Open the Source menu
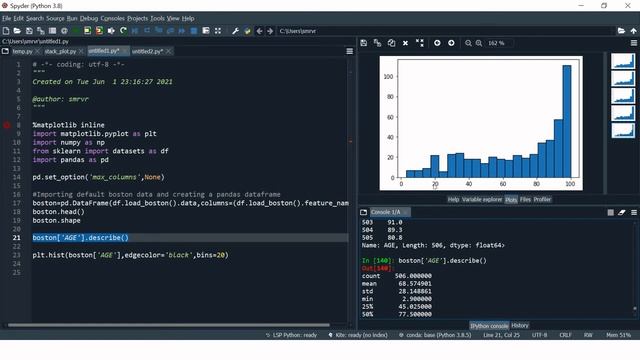The height and width of the screenshot is (360, 640). [x=55, y=18]
